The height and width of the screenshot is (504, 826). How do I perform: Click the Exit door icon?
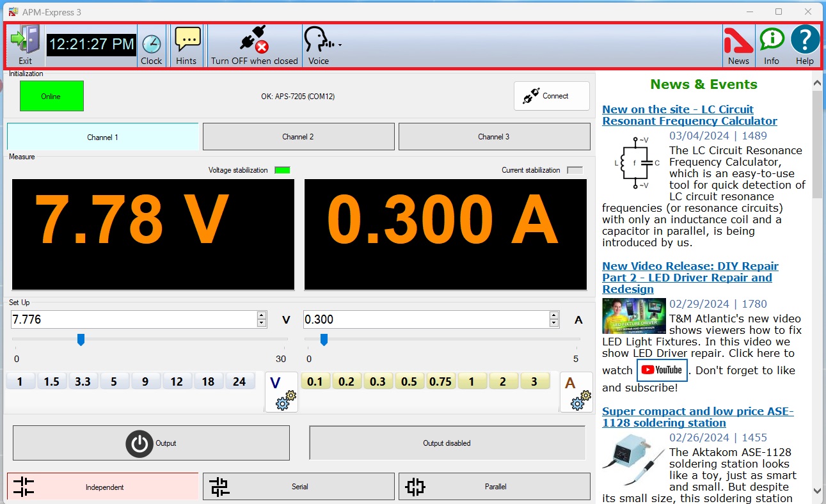(x=25, y=41)
